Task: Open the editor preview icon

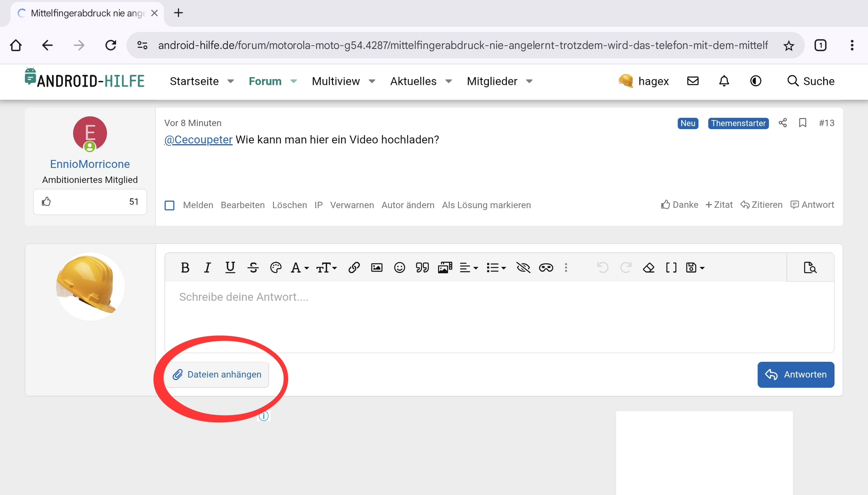Action: [810, 268]
